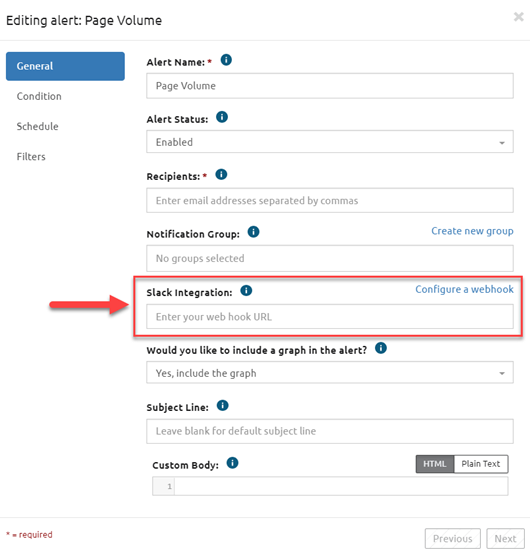Open the Alert Status dropdown
Screen dimensions: 530x554
point(330,142)
